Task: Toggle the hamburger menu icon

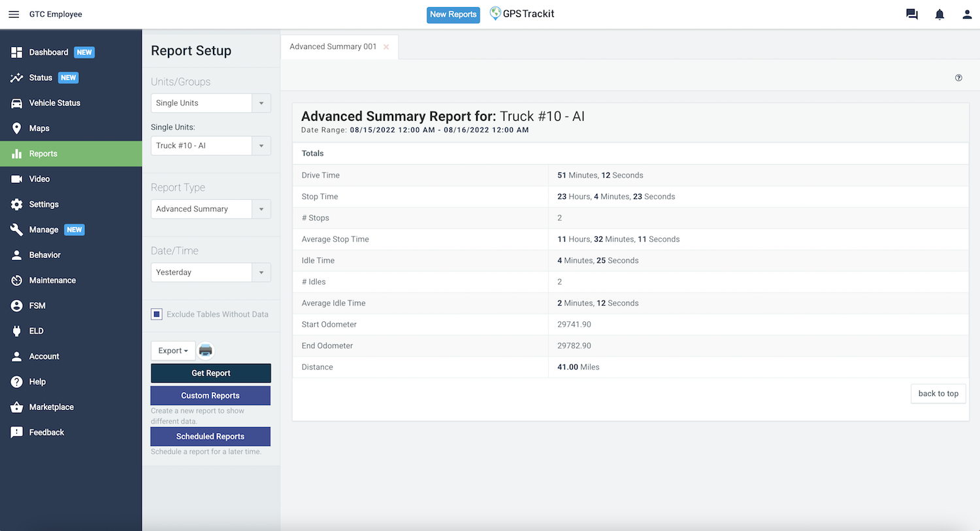Action: coord(14,14)
